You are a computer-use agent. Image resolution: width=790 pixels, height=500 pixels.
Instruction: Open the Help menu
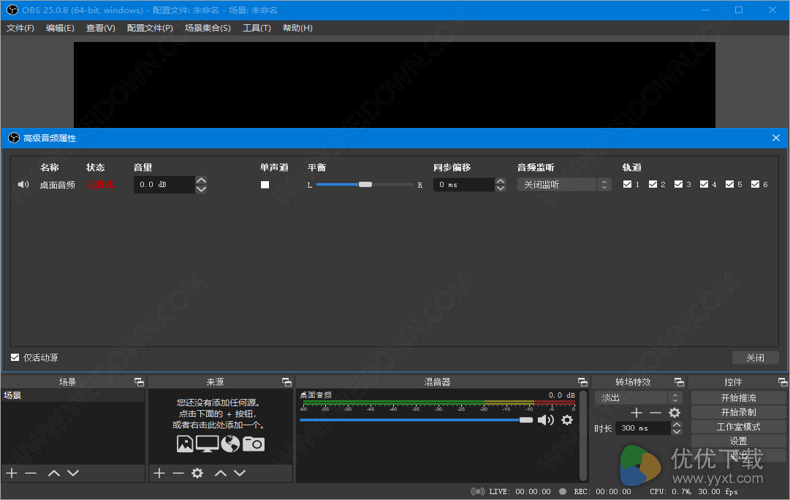297,28
